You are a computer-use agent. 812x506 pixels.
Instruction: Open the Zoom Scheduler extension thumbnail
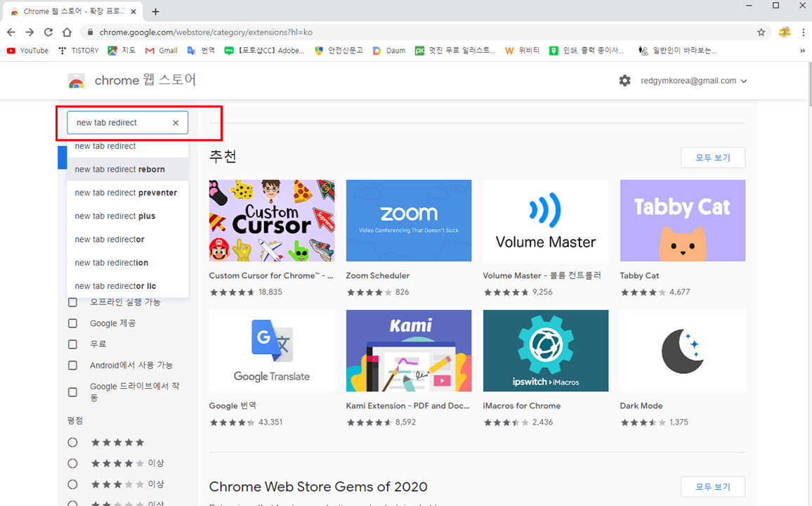click(409, 221)
